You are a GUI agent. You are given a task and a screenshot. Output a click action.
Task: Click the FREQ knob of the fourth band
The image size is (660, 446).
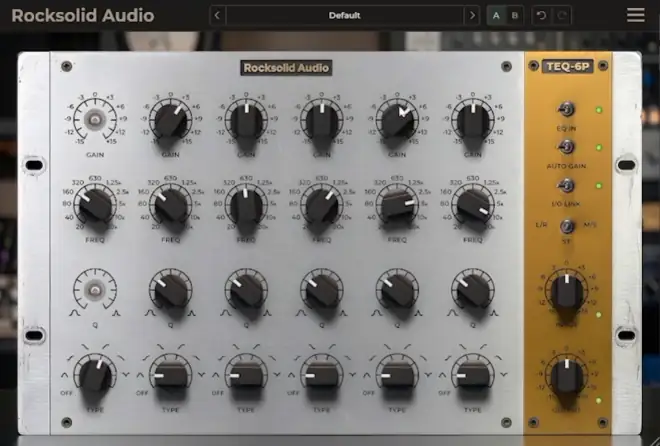click(322, 206)
